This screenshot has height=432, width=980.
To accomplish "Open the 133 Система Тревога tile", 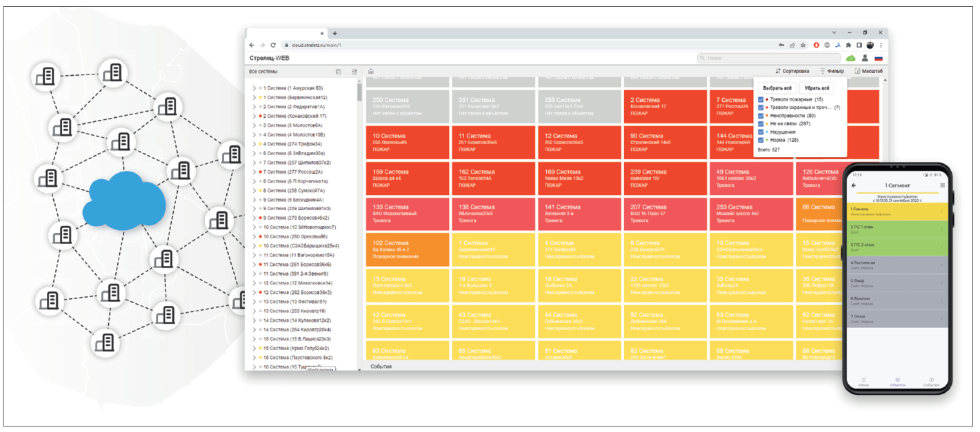I will pos(407,214).
